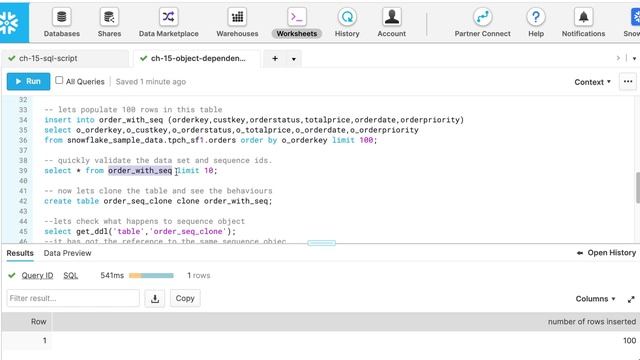Open the Warehouses page
This screenshot has width=640, height=360.
[x=237, y=23]
